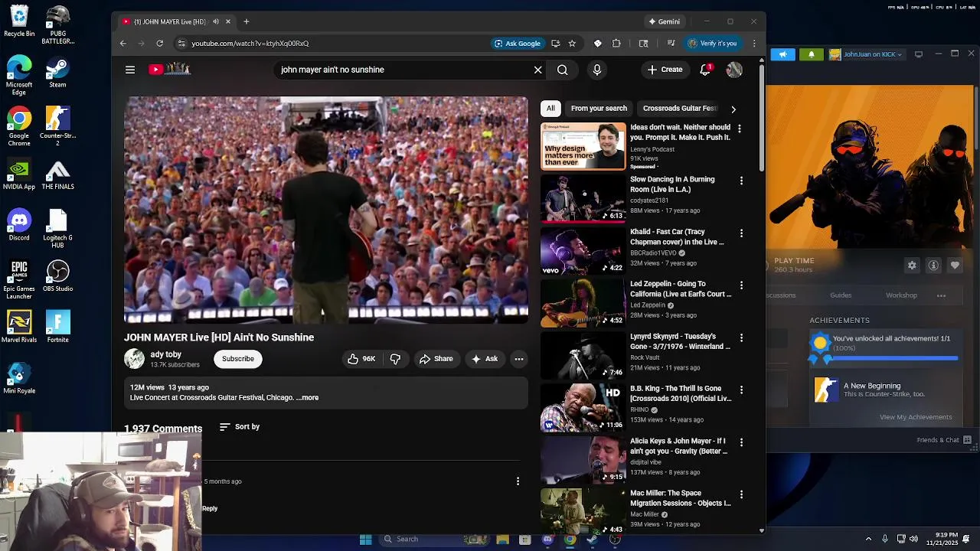This screenshot has height=551, width=980.
Task: Select the From your search chip
Action: 599,109
